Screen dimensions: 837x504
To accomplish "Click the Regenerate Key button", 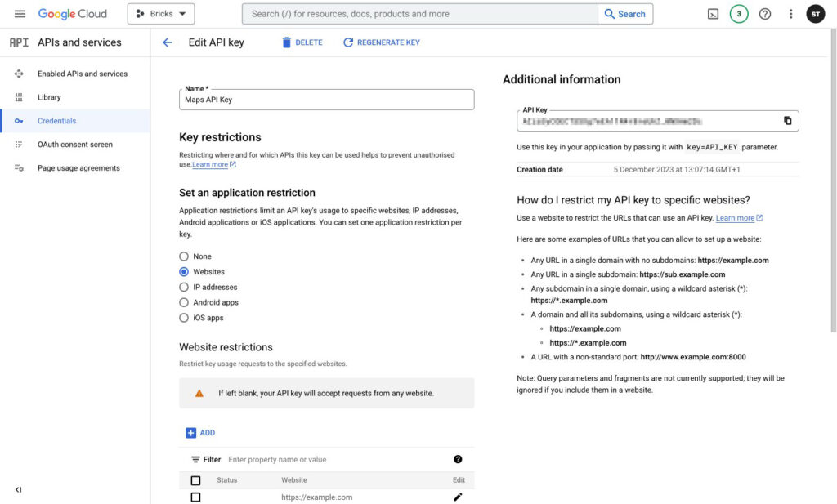I will tap(382, 42).
